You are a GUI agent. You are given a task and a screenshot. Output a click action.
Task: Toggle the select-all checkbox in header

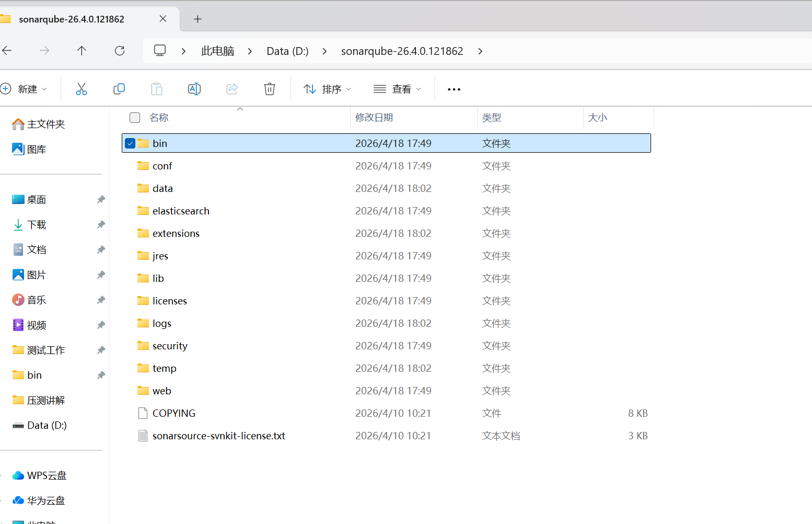(135, 118)
